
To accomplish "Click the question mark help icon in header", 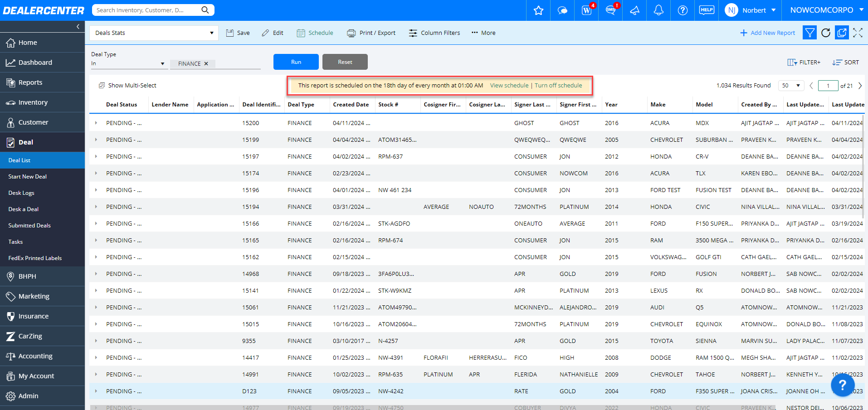I will pyautogui.click(x=683, y=10).
